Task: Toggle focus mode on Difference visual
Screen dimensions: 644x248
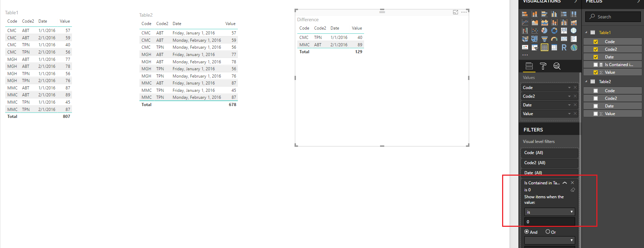Action: click(x=456, y=12)
